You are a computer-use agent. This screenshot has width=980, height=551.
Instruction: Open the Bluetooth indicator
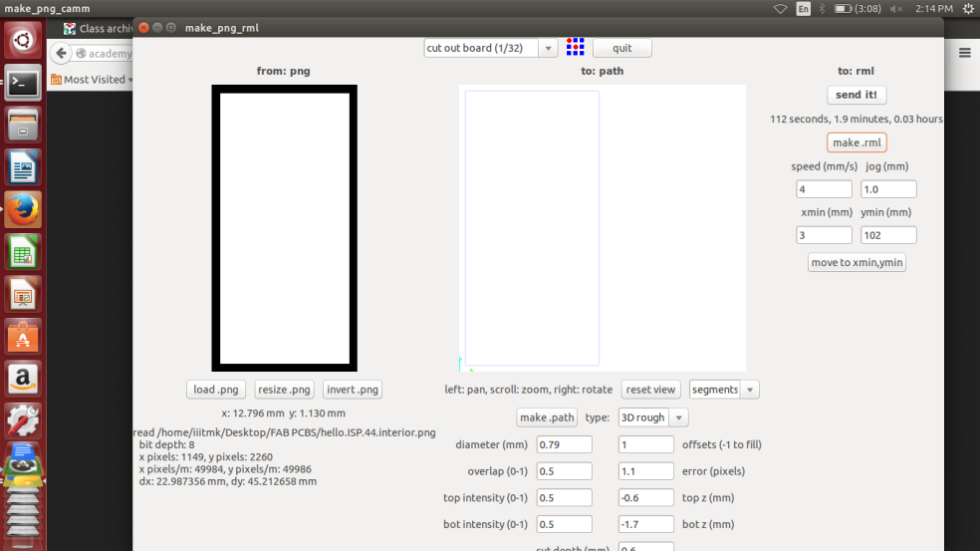tap(823, 8)
